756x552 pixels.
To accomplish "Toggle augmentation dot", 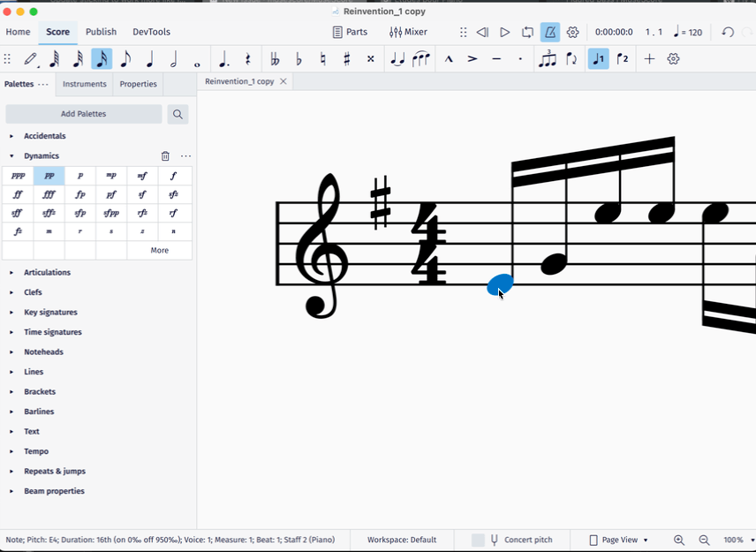I will (x=224, y=59).
